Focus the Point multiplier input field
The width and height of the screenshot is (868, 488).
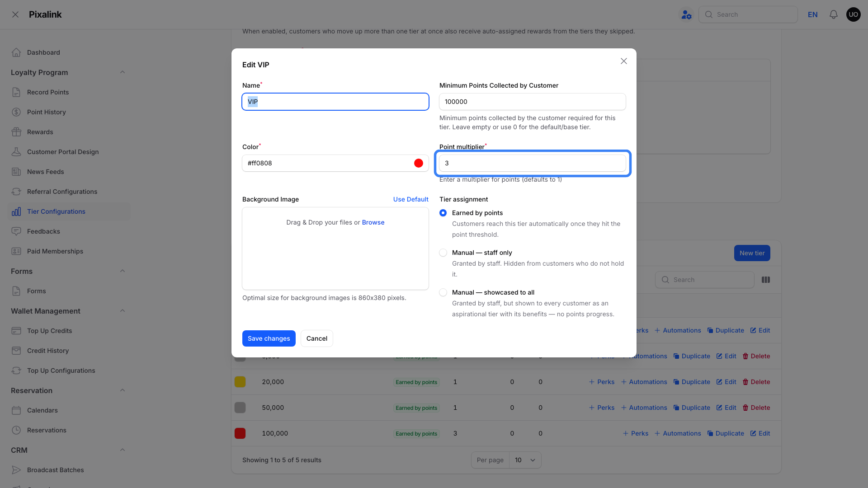[533, 163]
